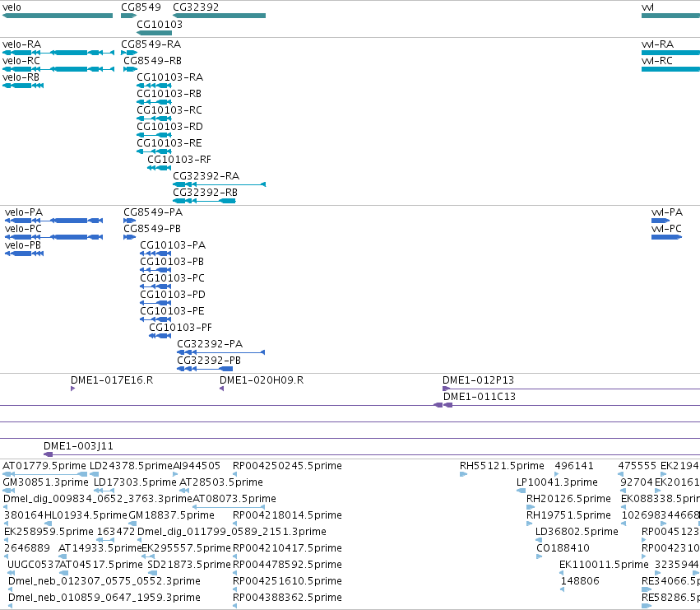Click the CO188410 EST label
Screen dimensions: 700x610
point(563,549)
